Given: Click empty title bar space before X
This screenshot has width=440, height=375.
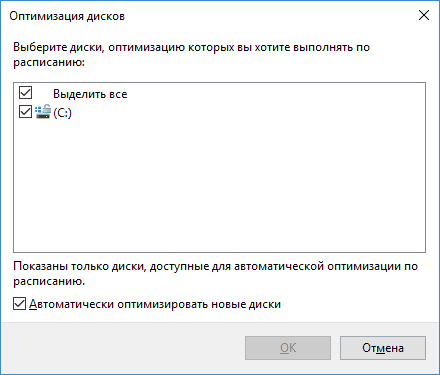Looking at the screenshot, I should pos(267,16).
